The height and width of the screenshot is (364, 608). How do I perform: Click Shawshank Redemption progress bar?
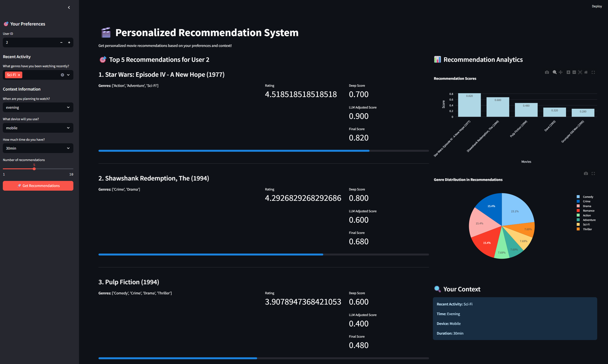(263, 255)
